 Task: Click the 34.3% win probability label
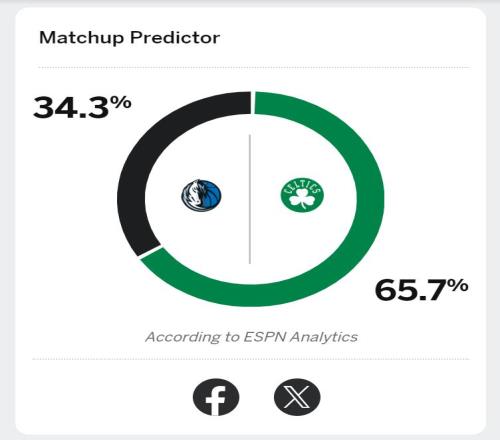[82, 107]
